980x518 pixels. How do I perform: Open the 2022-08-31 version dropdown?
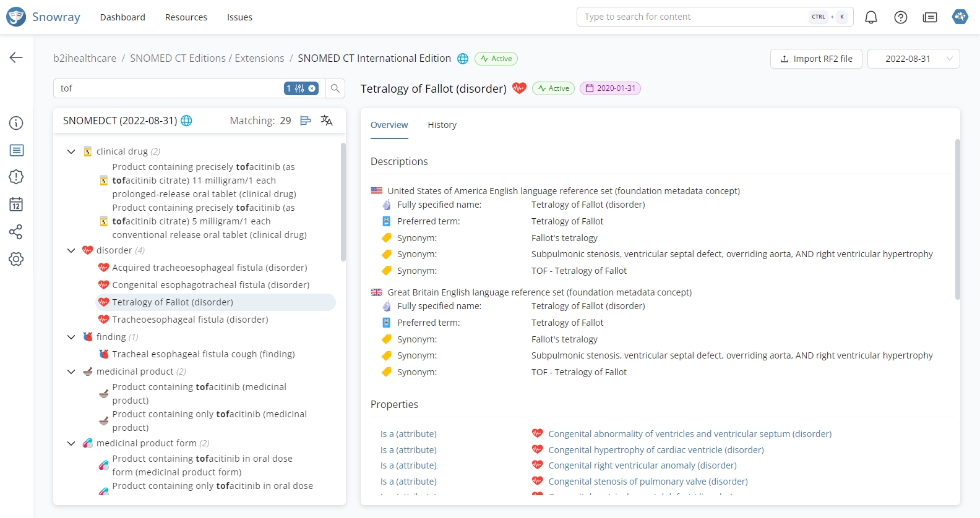pyautogui.click(x=913, y=59)
